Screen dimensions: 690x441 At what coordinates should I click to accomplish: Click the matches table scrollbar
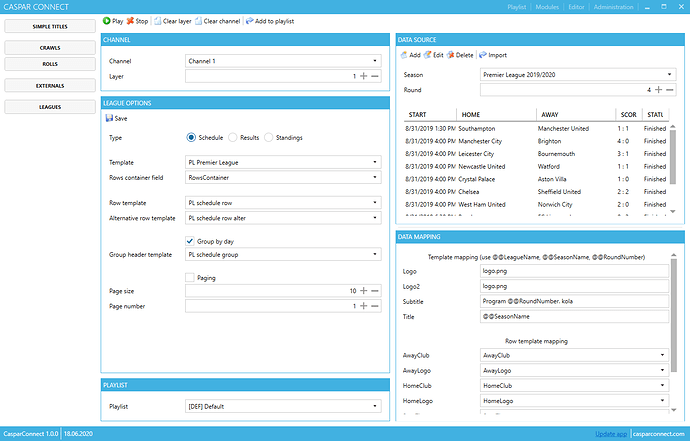(672, 157)
